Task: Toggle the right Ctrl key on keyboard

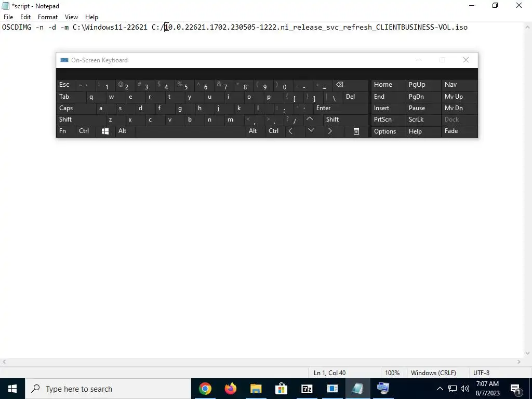Action: [x=275, y=131]
